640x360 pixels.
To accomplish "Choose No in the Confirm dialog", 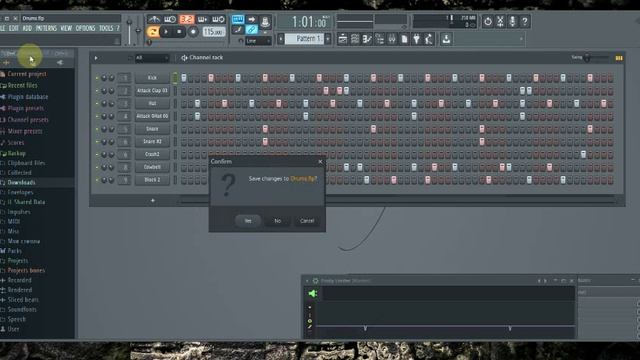I will pos(278,221).
